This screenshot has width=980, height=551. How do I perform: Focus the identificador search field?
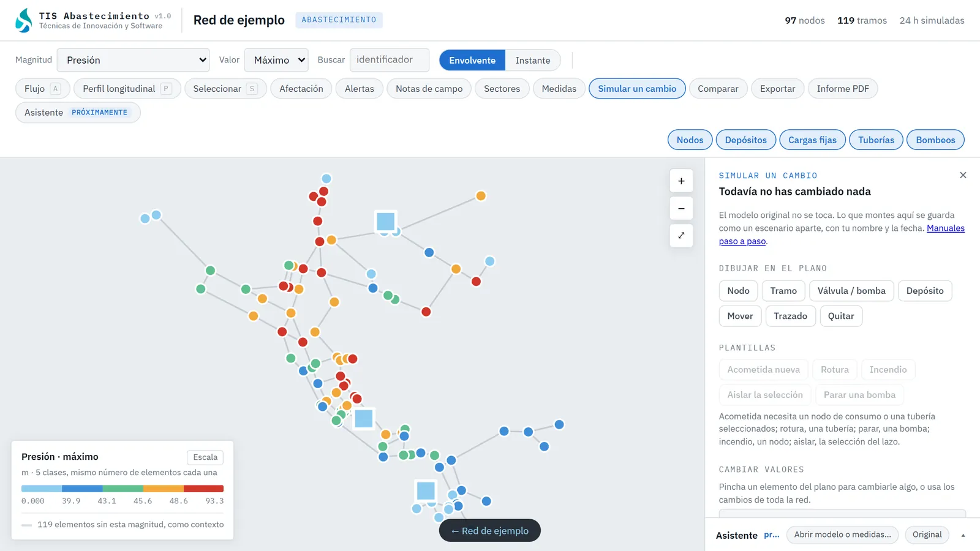pos(390,60)
